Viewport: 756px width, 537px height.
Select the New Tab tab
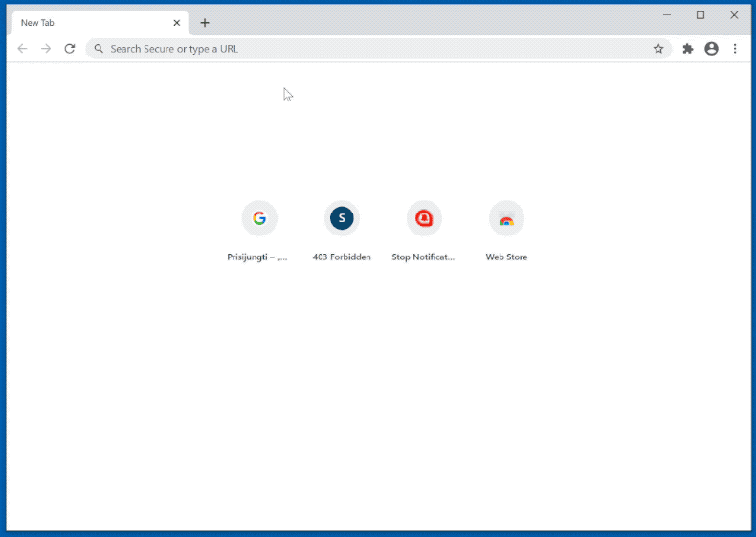(100, 23)
